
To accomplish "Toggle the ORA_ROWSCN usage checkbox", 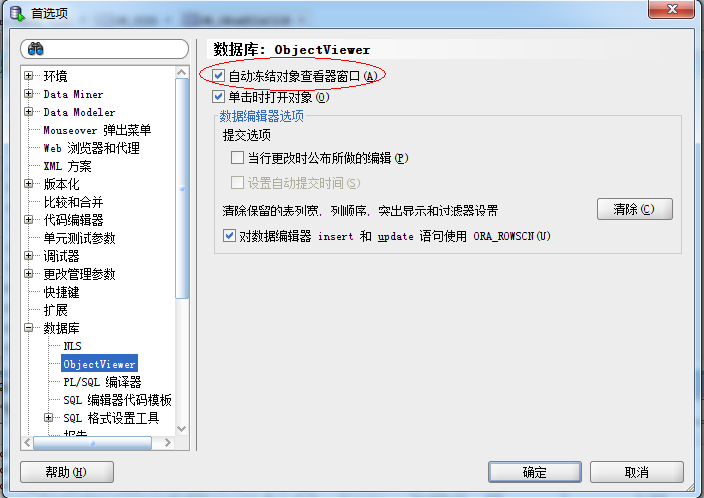I will point(229,236).
